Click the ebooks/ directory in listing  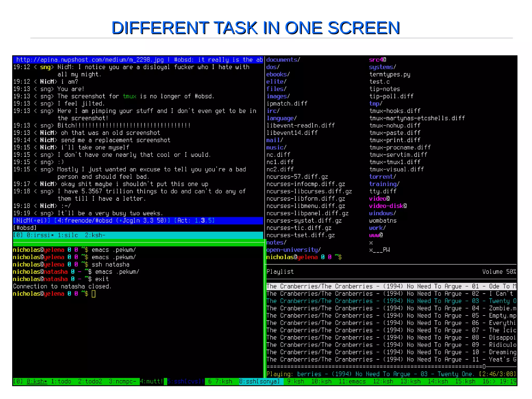pyautogui.click(x=278, y=74)
